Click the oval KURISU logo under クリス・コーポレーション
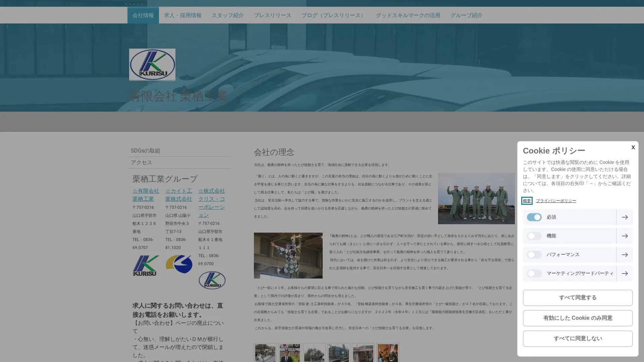 coord(212,280)
